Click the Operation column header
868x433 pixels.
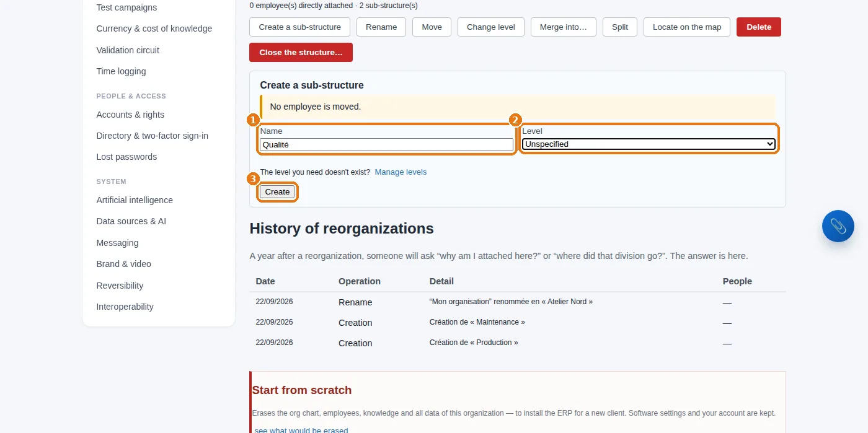tap(360, 281)
